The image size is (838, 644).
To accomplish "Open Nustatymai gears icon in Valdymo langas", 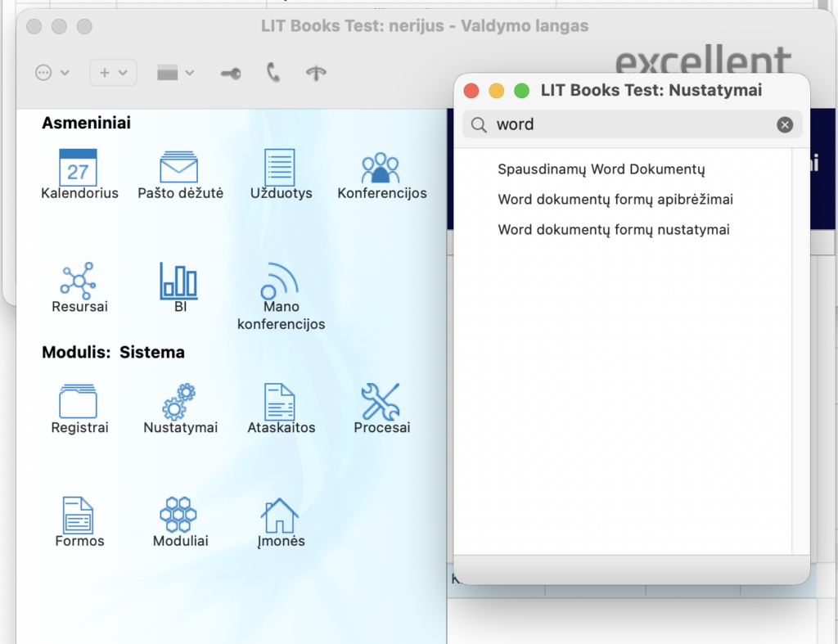I will [x=179, y=401].
